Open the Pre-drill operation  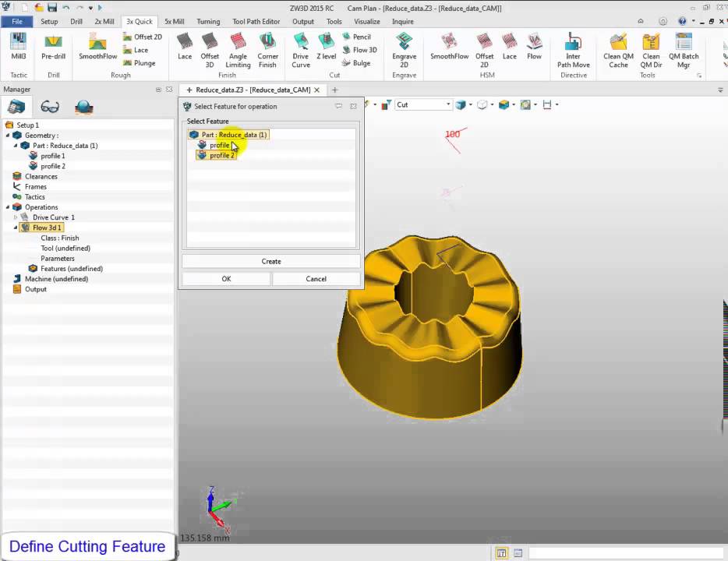point(54,47)
